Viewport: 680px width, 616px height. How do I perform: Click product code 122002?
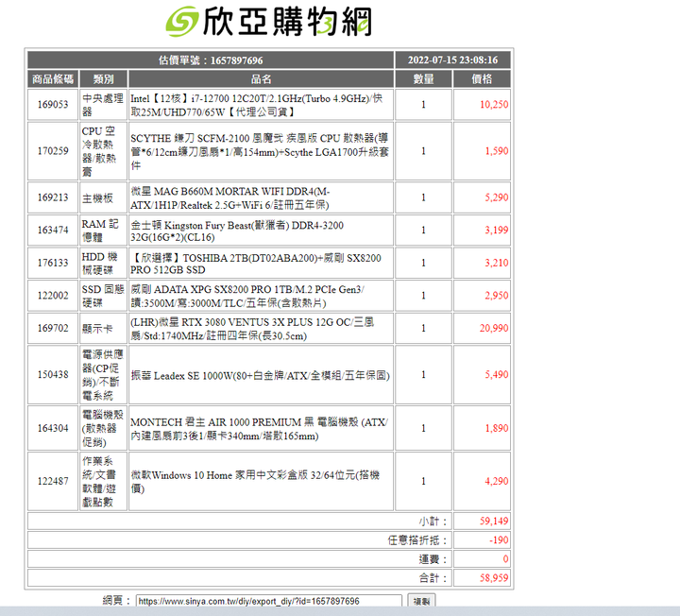click(53, 296)
